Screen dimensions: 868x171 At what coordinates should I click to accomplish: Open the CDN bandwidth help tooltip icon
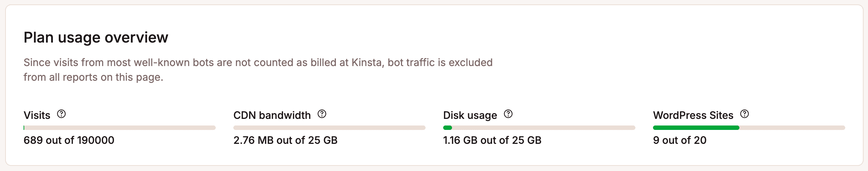tap(322, 114)
